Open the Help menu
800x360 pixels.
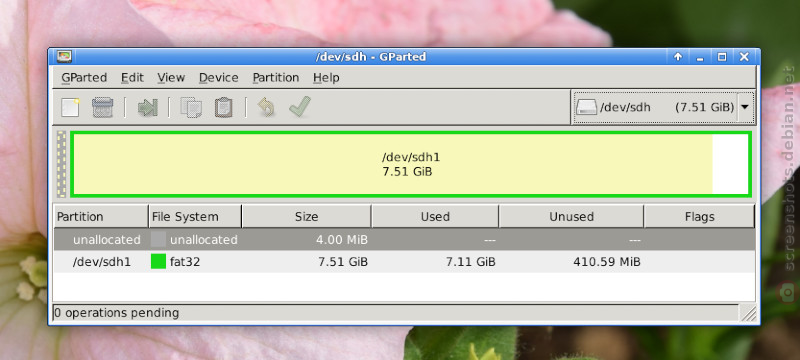click(326, 78)
